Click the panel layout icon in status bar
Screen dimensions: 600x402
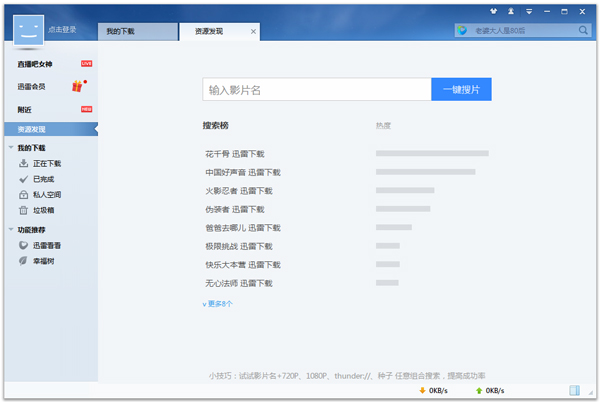tap(575, 390)
